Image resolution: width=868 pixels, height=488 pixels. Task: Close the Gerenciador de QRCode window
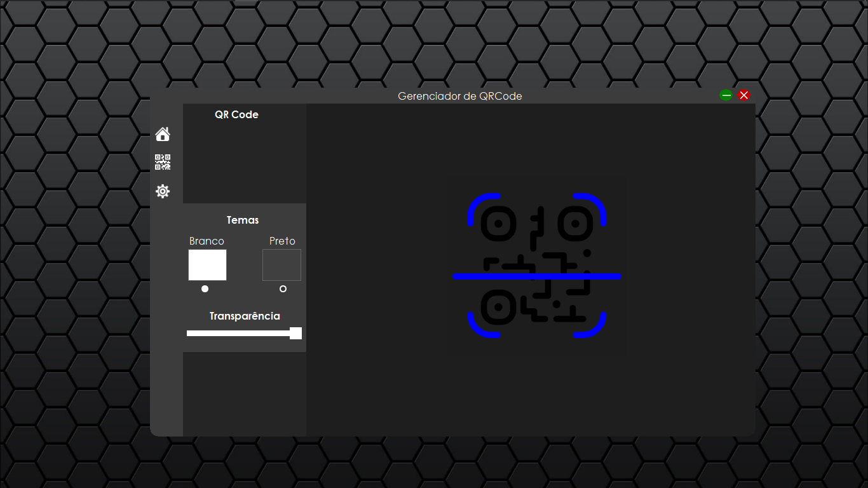coord(744,95)
